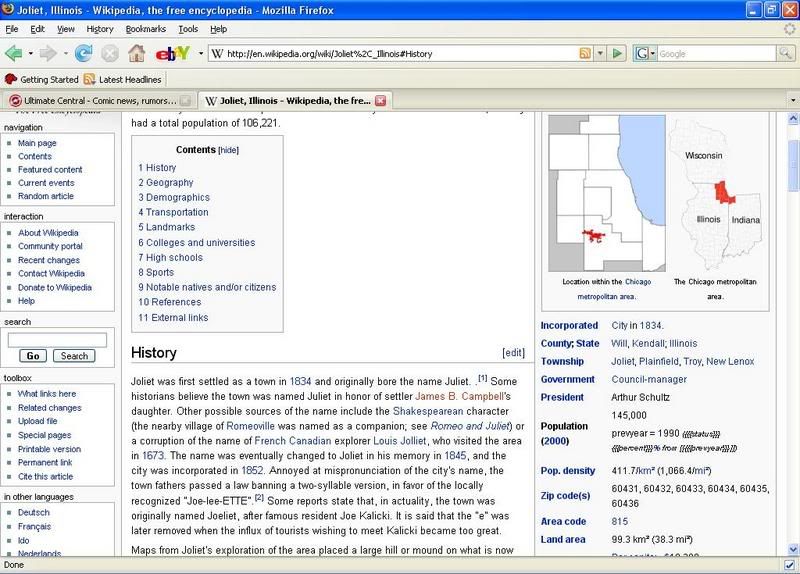Open the File menu
Viewport: 800px width, 574px height.
click(12, 29)
